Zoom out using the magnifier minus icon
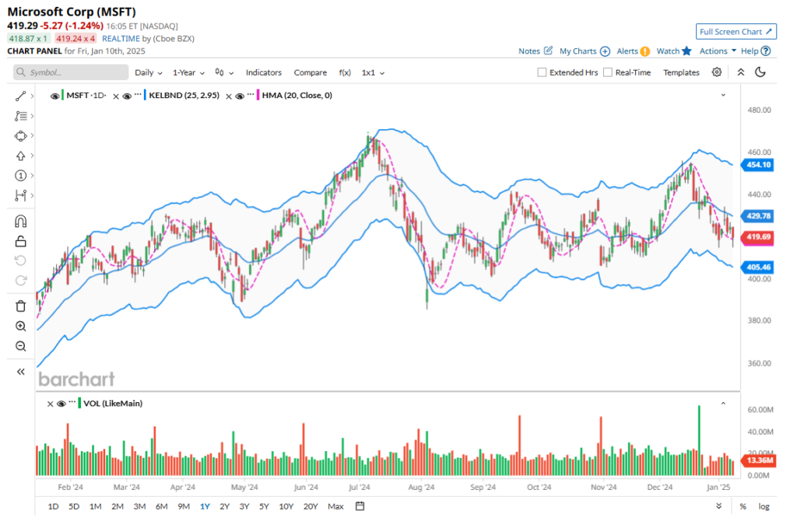 [x=20, y=347]
